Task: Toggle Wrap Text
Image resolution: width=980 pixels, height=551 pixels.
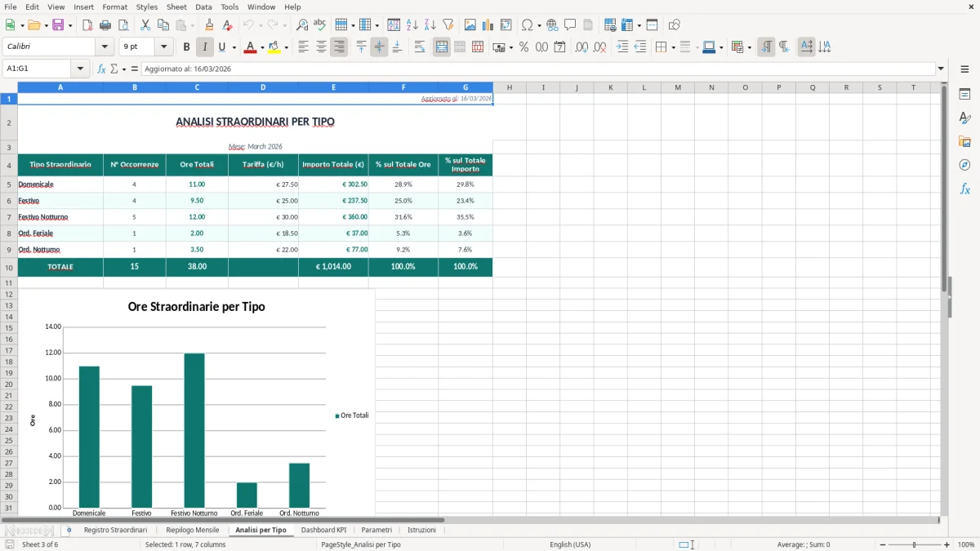Action: click(x=420, y=47)
